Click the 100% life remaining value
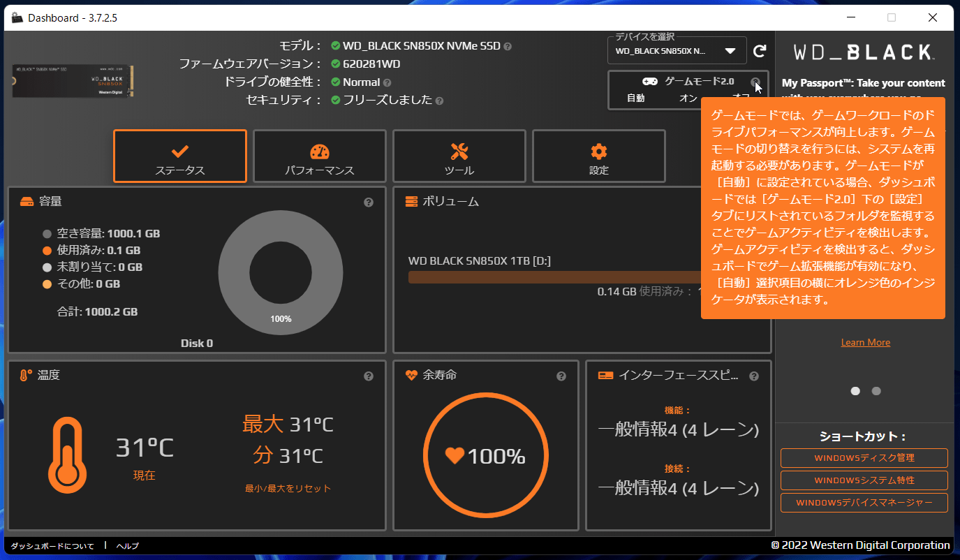 click(496, 457)
